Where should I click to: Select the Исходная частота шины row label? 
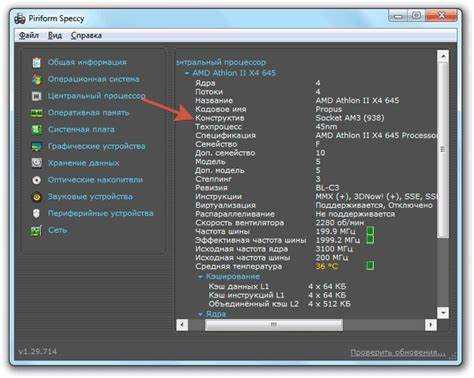pos(243,258)
